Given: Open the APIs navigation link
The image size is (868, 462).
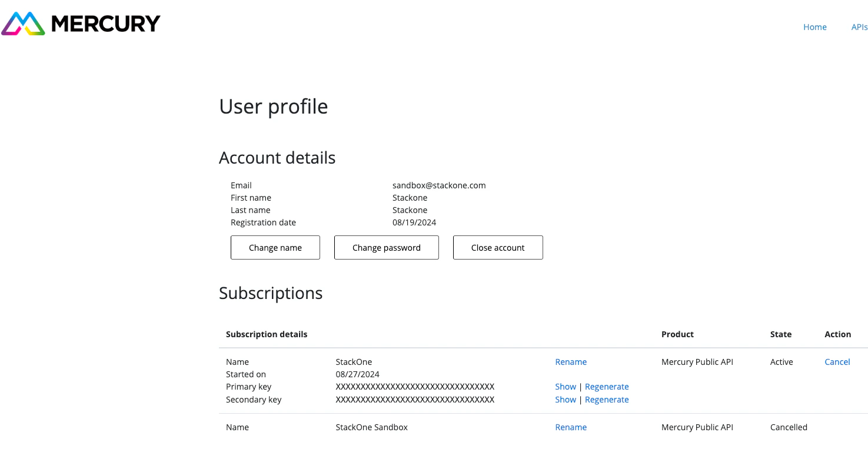Looking at the screenshot, I should tap(859, 27).
